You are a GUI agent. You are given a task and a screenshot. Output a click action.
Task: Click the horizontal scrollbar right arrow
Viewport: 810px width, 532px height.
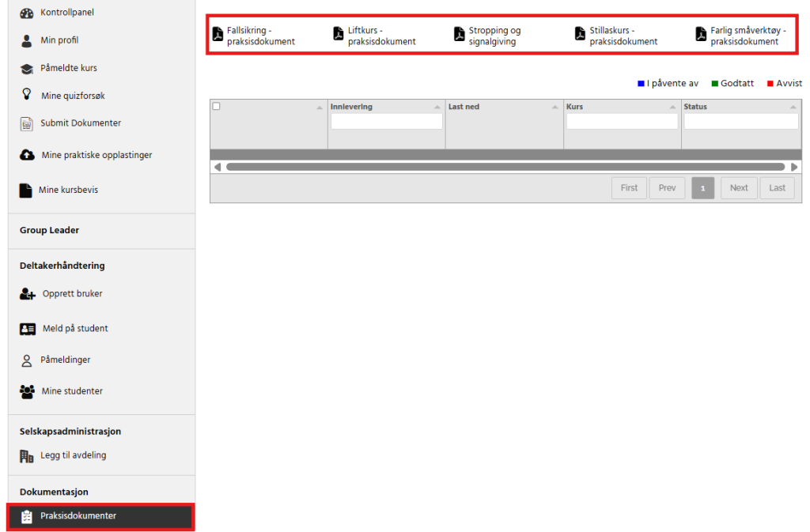[793, 168]
